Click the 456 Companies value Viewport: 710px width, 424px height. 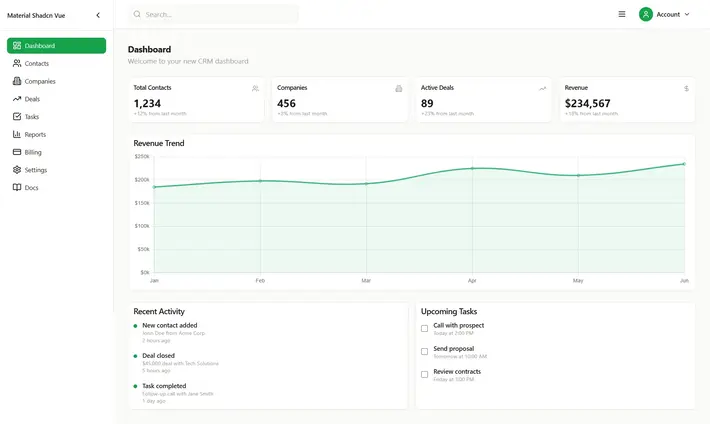pyautogui.click(x=286, y=103)
